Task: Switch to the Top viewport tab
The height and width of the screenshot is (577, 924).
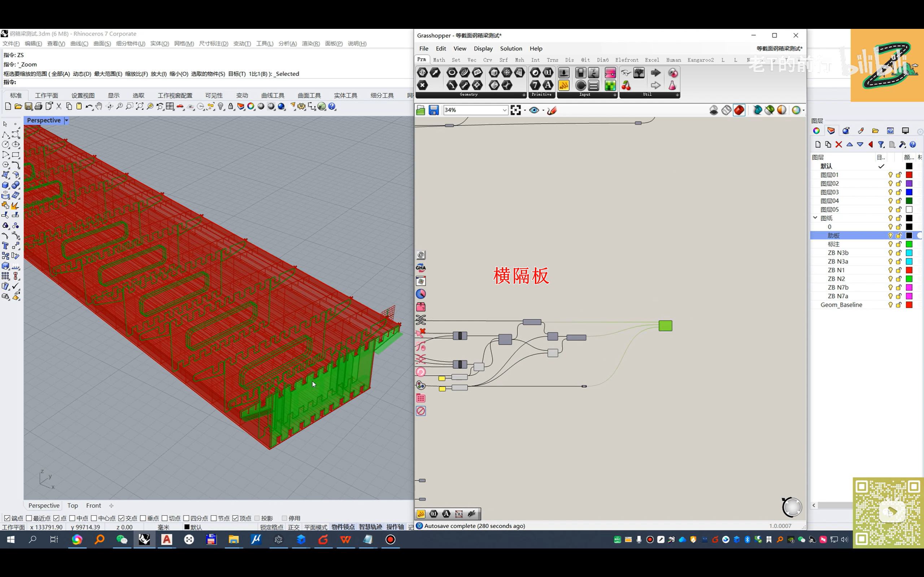Action: point(73,505)
